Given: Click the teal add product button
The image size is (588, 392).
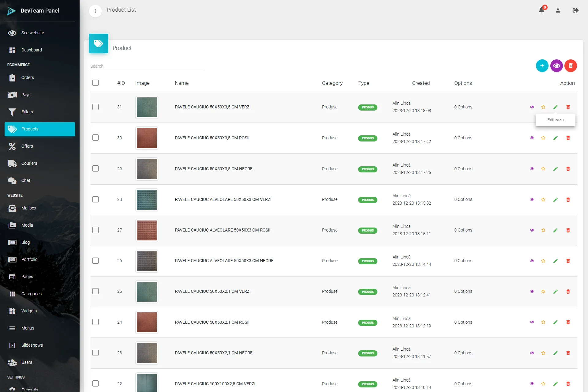Looking at the screenshot, I should tap(542, 66).
